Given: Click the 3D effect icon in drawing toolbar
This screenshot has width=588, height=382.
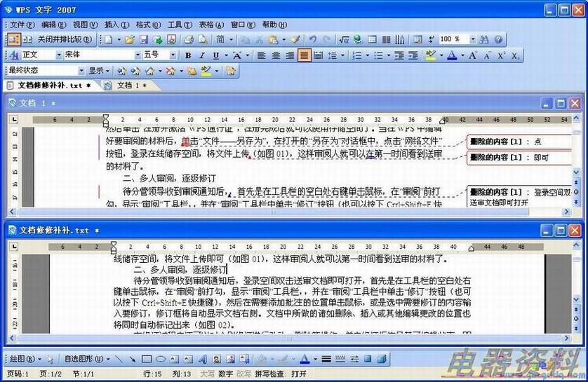Looking at the screenshot, I should point(382,359).
